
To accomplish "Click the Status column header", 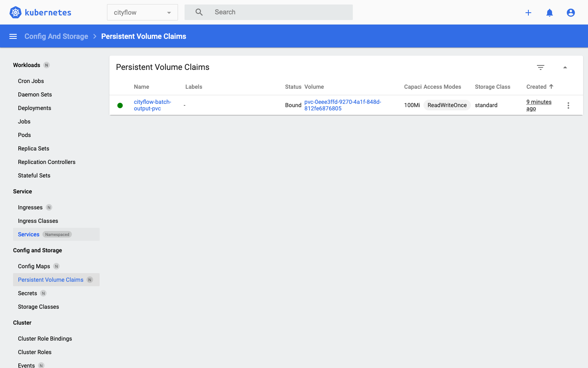I will point(293,87).
